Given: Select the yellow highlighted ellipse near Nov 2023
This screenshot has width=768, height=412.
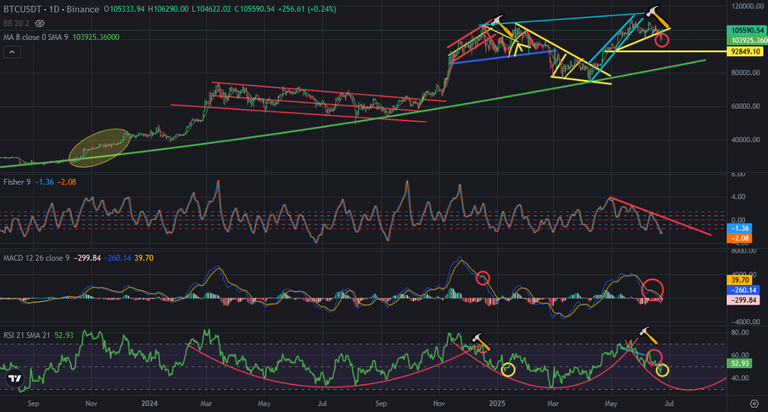Looking at the screenshot, I should point(99,147).
